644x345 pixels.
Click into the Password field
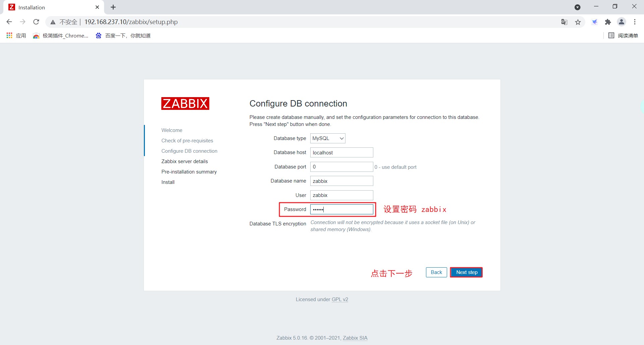[341, 209]
